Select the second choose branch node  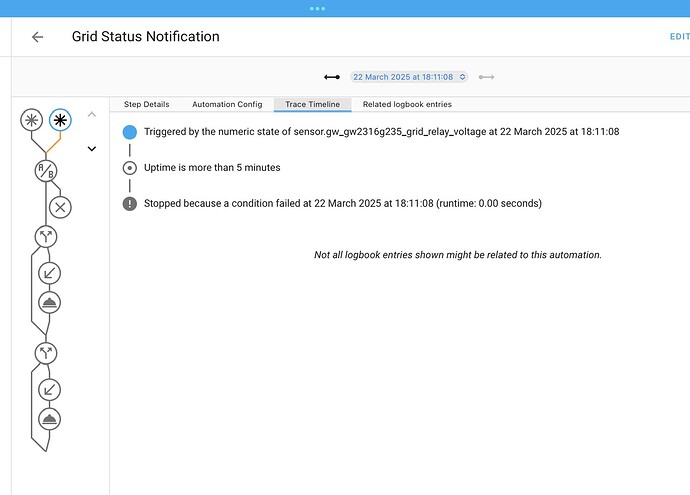coord(46,353)
